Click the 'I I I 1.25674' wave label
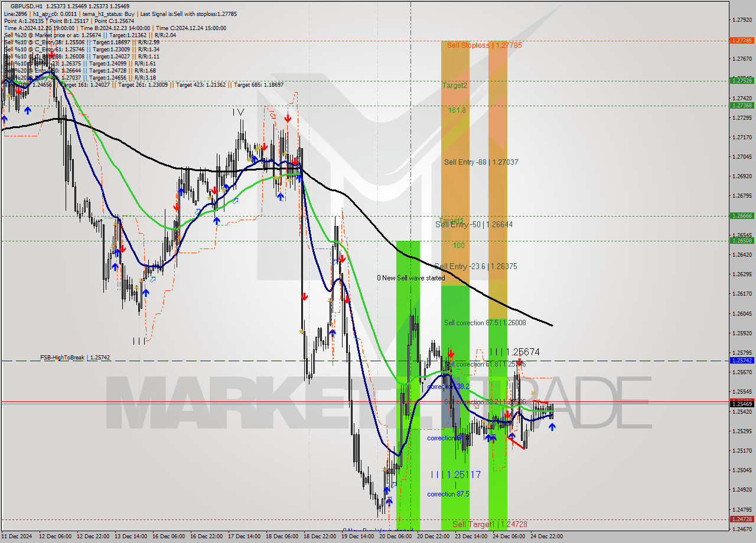This screenshot has height=543, width=756. 514,352
